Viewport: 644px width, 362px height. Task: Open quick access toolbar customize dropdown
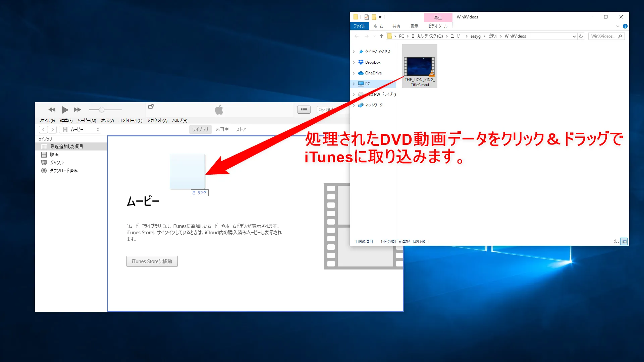[x=380, y=17]
